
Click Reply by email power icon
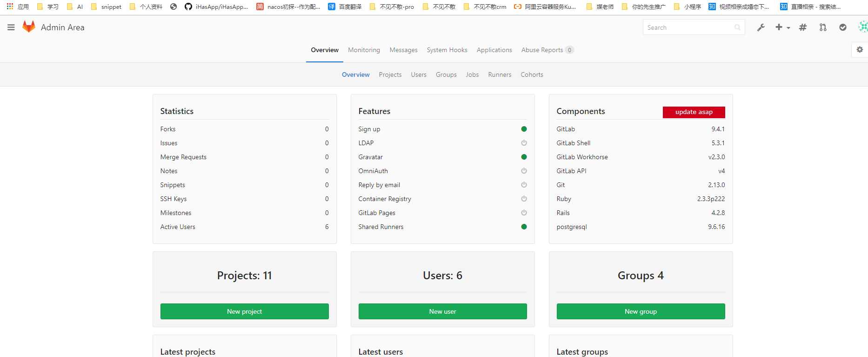(524, 185)
